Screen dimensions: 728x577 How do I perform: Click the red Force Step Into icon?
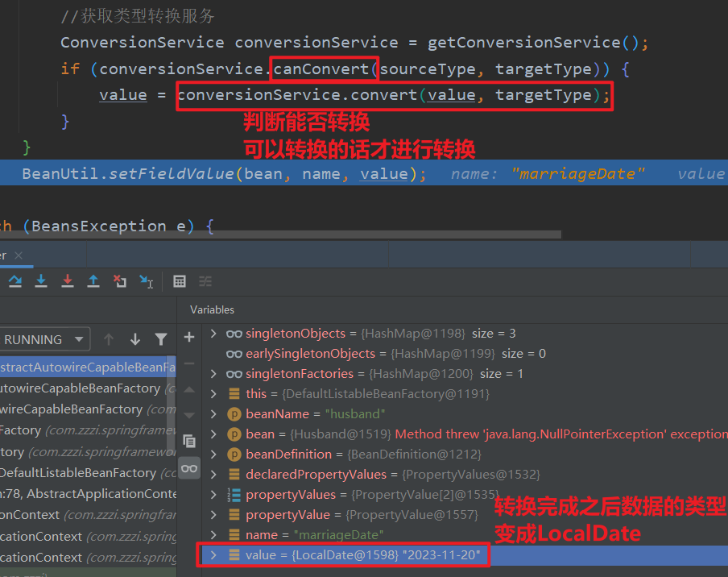coord(68,281)
